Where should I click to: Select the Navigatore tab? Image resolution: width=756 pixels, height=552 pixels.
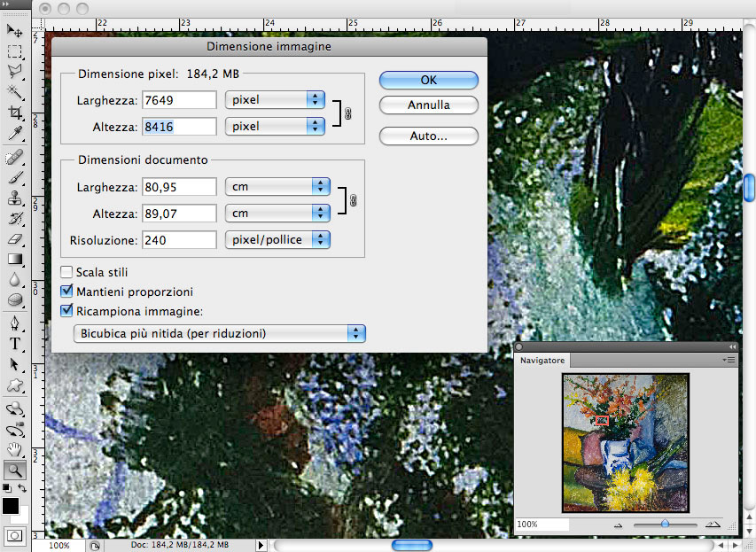click(542, 360)
